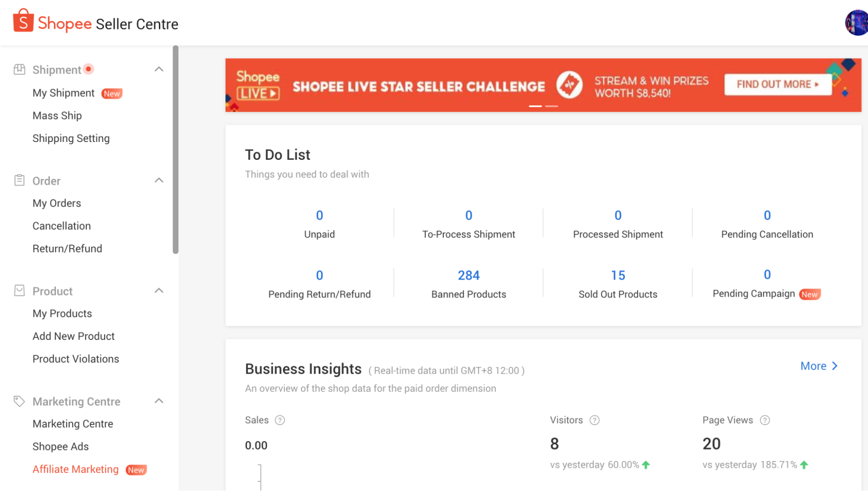Click the FIND OUT MORE banner button
The height and width of the screenshot is (491, 868).
click(777, 84)
